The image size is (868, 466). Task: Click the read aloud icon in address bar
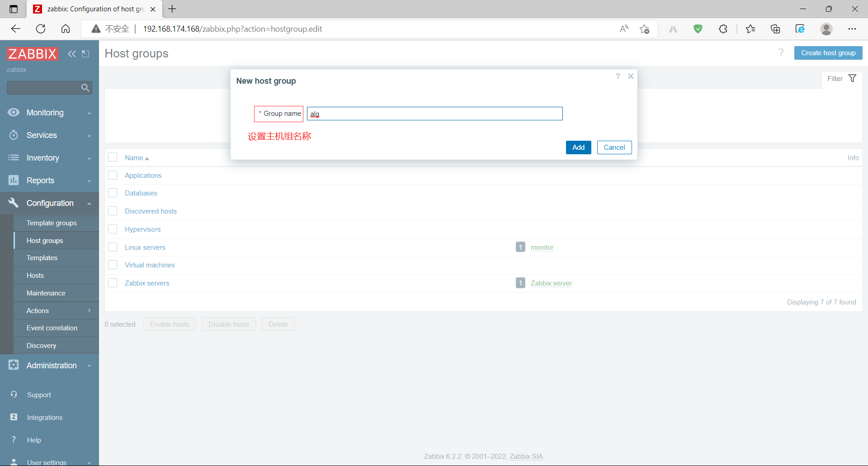point(624,29)
